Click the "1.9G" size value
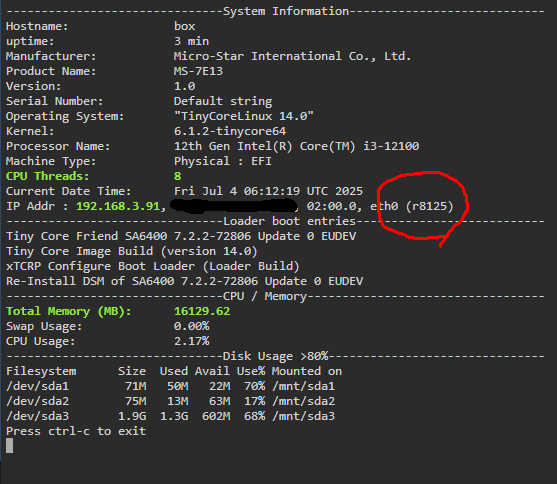557x484 pixels. tap(132, 416)
